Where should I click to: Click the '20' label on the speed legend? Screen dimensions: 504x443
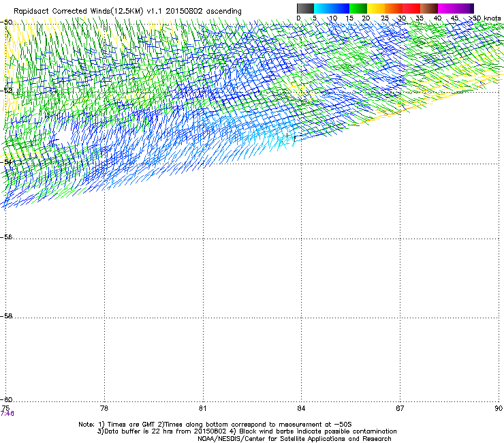coord(366,18)
